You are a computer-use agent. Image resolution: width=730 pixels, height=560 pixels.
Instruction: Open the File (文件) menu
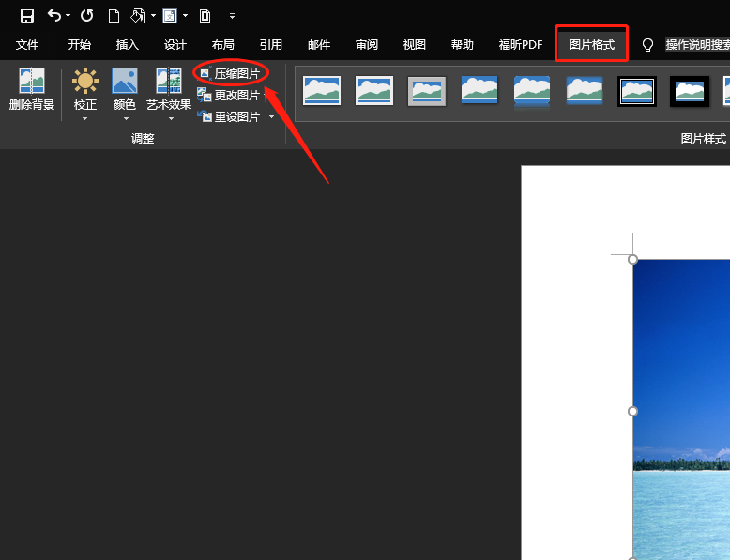(x=27, y=45)
